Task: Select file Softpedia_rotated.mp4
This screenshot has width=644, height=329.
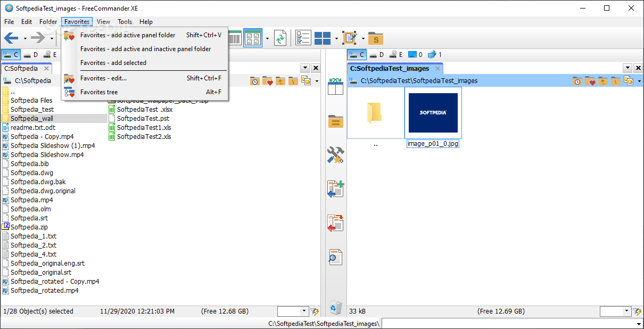Action: point(45,291)
